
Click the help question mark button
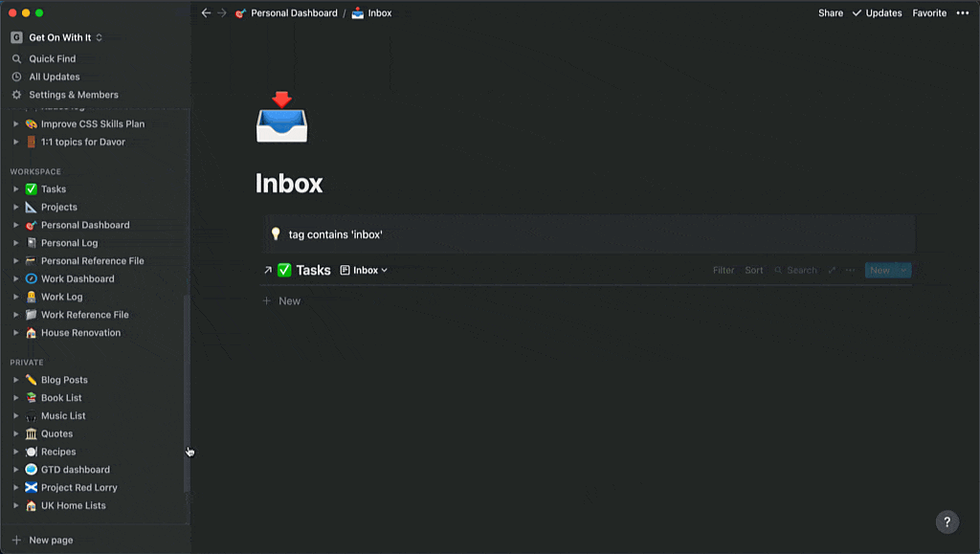(x=947, y=521)
